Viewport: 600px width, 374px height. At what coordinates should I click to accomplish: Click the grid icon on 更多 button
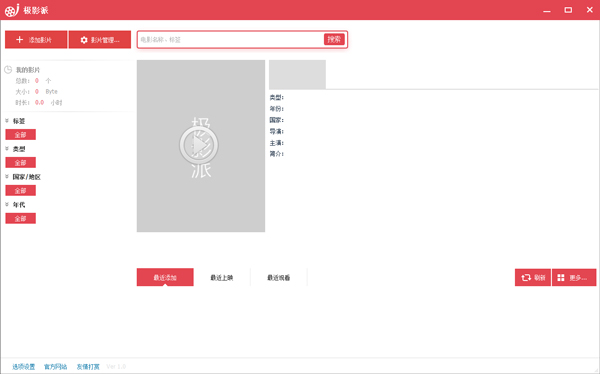coord(561,278)
